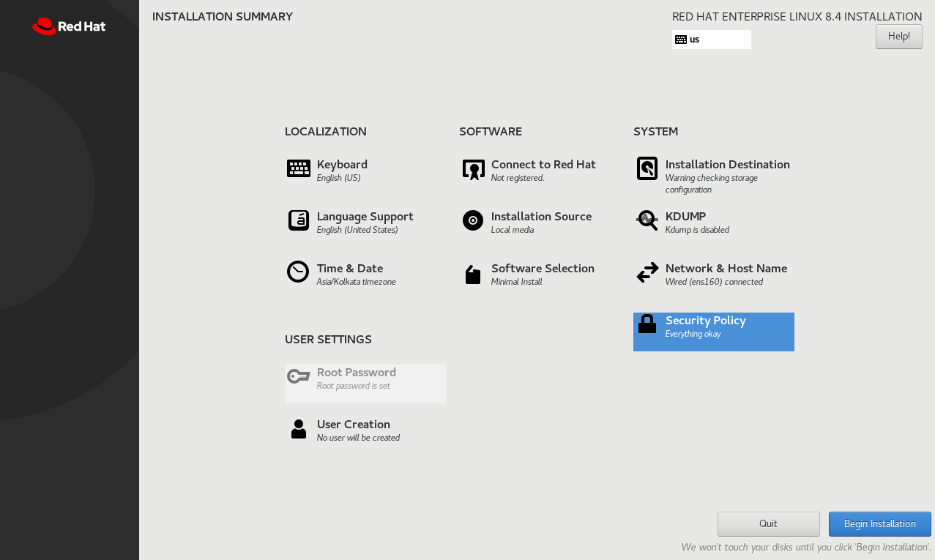Click the Installation Source disc icon
The width and height of the screenshot is (935, 560).
coord(473,220)
